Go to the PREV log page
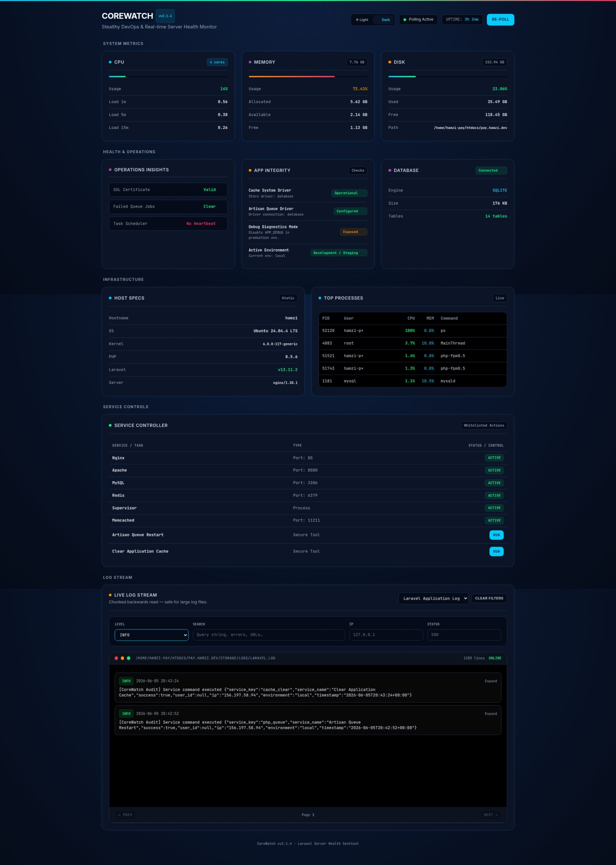 [125, 815]
